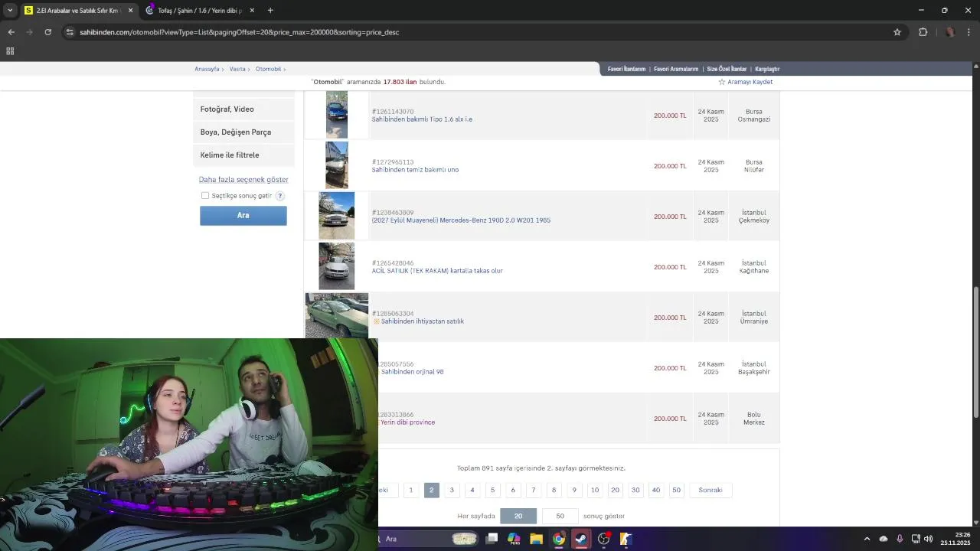Open Favori İlanlarım menu item
The image size is (980, 551).
coord(626,69)
